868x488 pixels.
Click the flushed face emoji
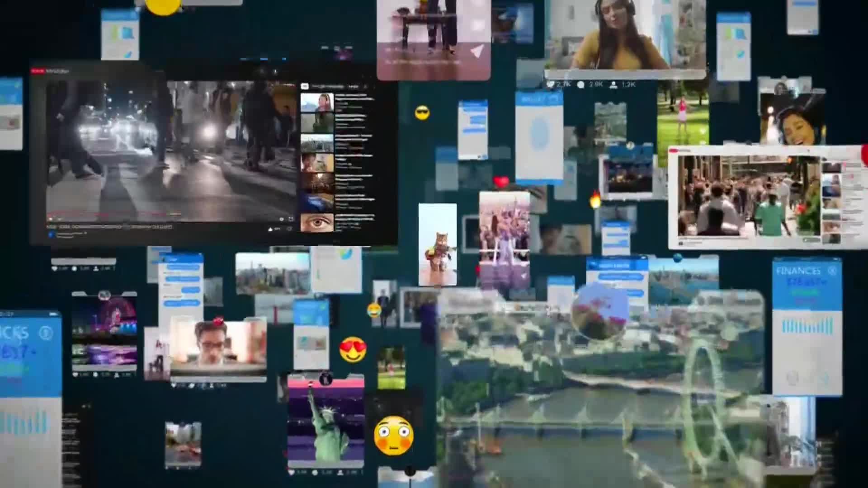(393, 435)
